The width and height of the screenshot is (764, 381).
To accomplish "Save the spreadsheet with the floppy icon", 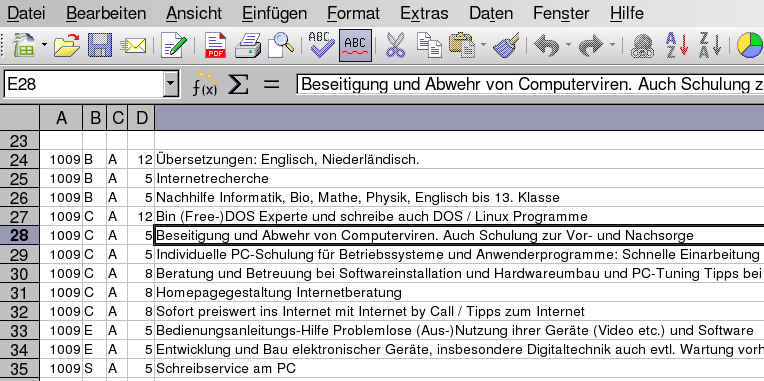I will pyautogui.click(x=100, y=46).
